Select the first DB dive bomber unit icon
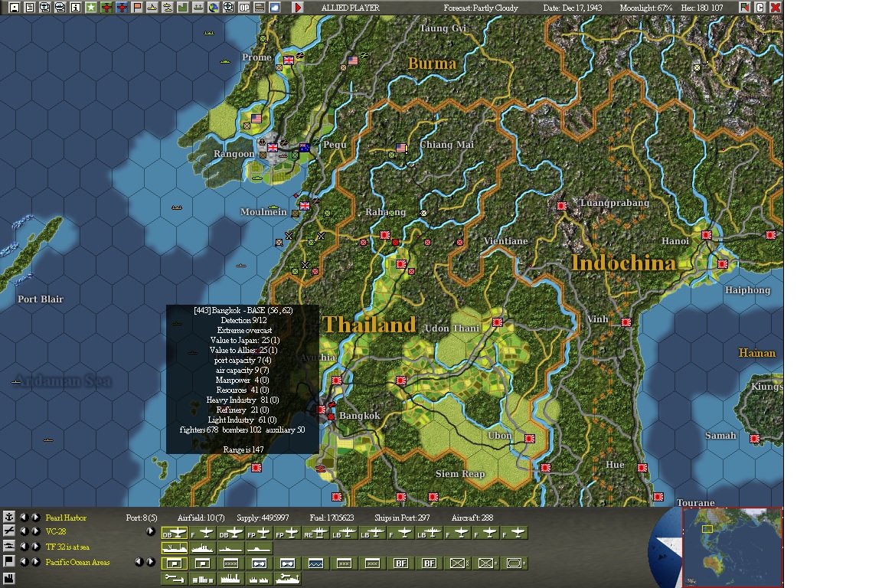This screenshot has height=588, width=882. (175, 533)
